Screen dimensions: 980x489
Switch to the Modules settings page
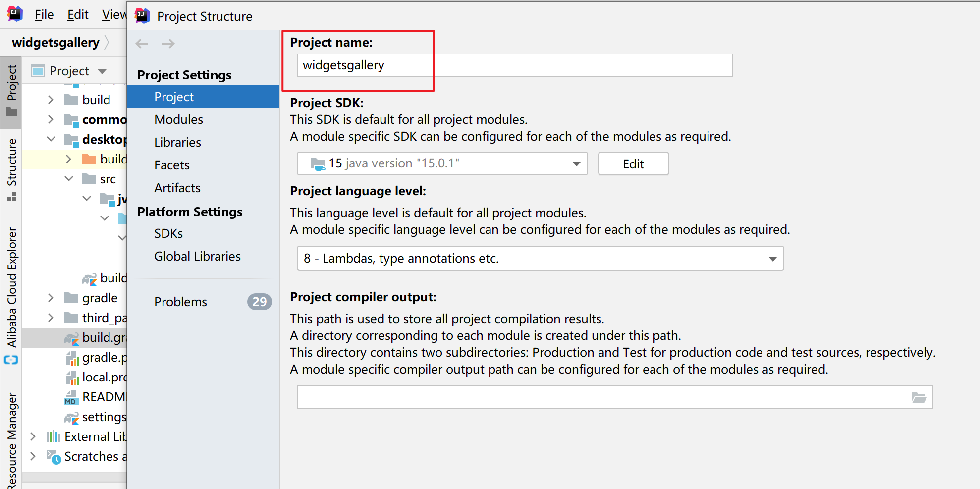[x=178, y=119]
